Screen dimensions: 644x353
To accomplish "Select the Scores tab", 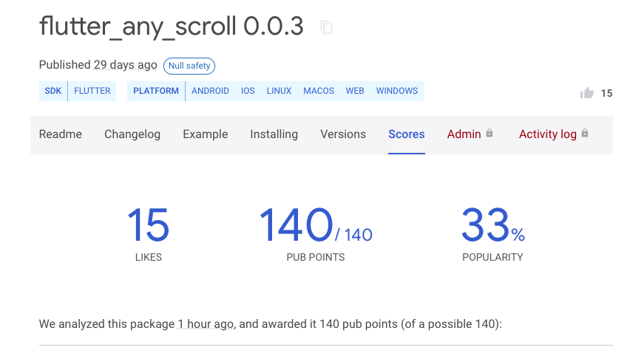I will click(x=407, y=134).
